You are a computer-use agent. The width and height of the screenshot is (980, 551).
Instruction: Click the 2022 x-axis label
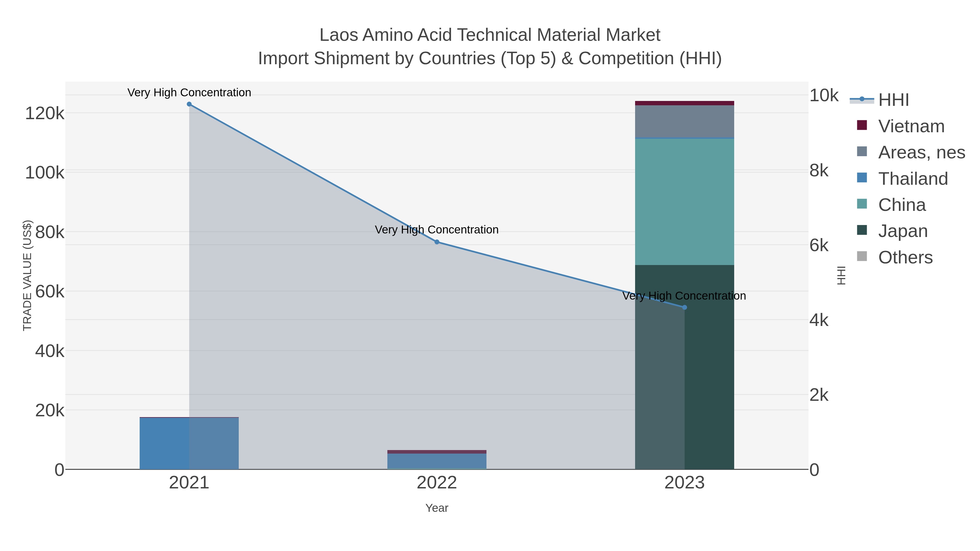pyautogui.click(x=437, y=483)
